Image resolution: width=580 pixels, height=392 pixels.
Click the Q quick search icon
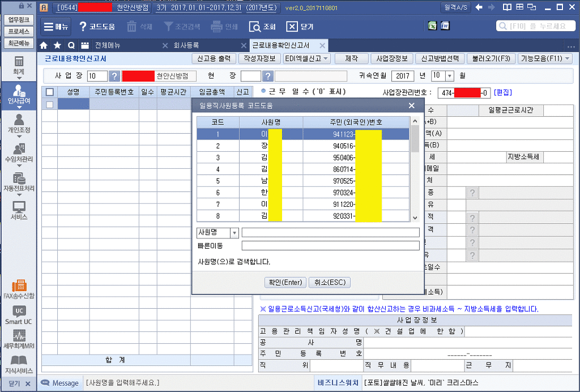pos(71,45)
